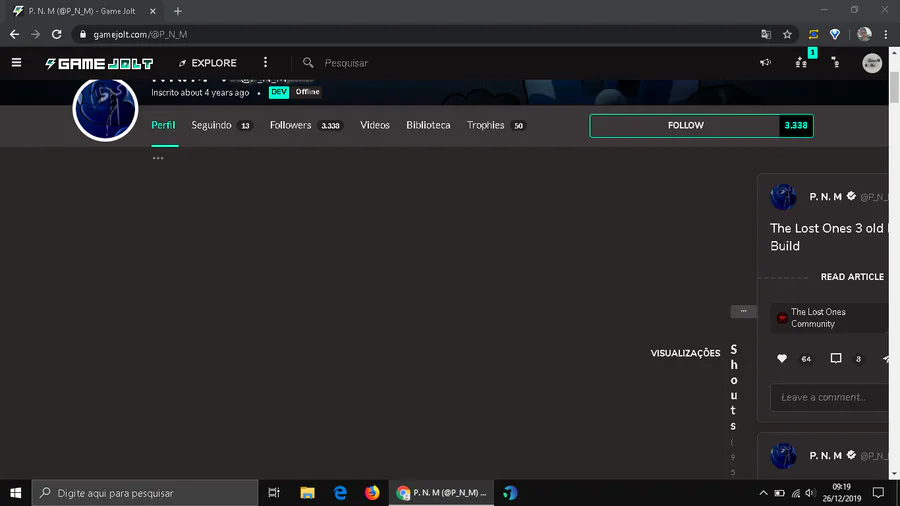Image resolution: width=900 pixels, height=506 pixels.
Task: Click the address bar URL
Action: pyautogui.click(x=141, y=34)
